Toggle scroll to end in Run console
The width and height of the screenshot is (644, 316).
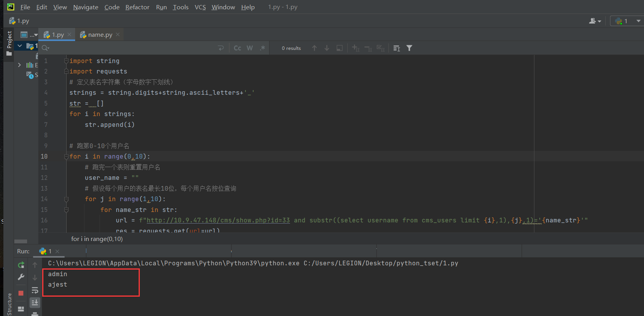[35, 302]
